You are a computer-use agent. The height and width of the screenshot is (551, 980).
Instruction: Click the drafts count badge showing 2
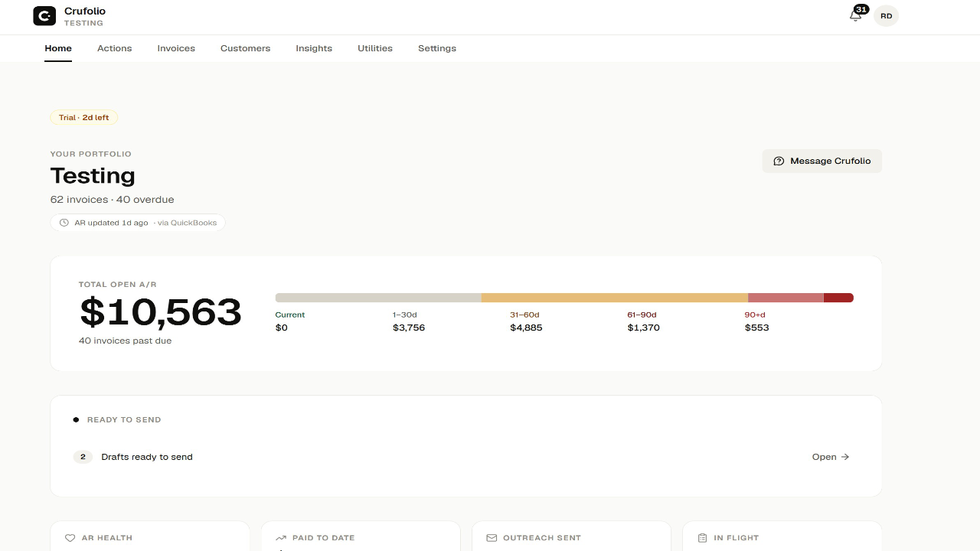[x=83, y=457]
